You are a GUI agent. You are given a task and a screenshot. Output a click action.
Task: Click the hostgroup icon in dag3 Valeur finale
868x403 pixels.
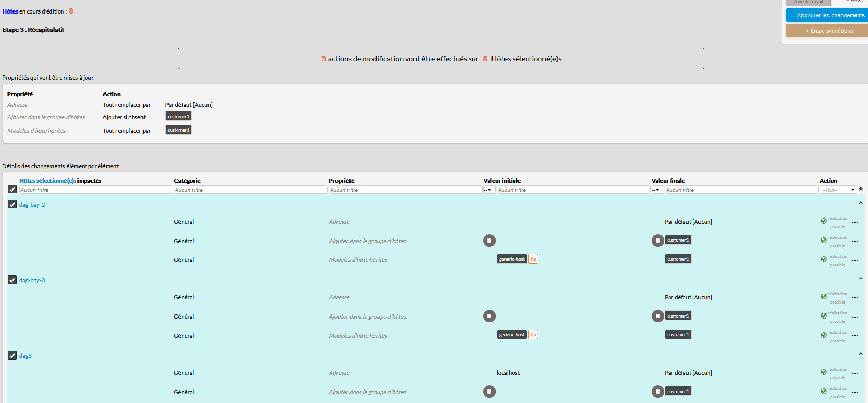pos(657,392)
